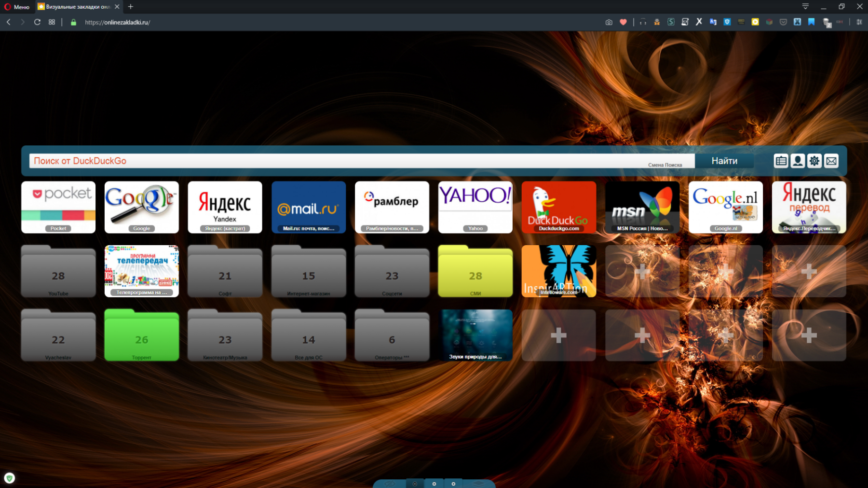Switch to the second bookmarks page dot

pos(434,484)
